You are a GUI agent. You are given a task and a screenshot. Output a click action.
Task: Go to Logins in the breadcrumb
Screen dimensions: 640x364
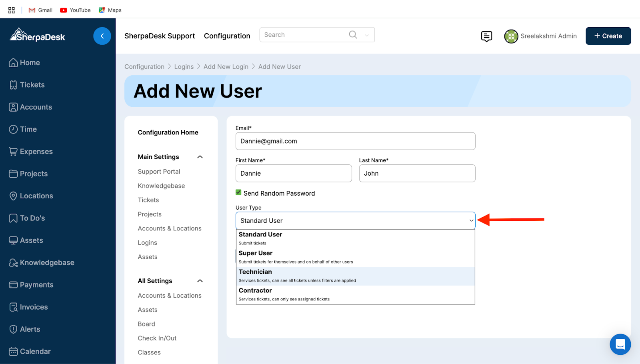[184, 67]
